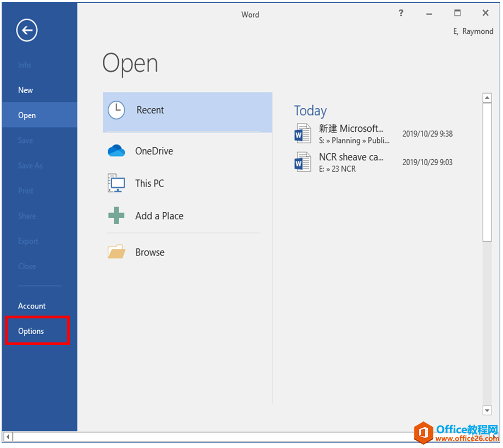Open the Help question mark
The image size is (503, 448).
coord(401,13)
